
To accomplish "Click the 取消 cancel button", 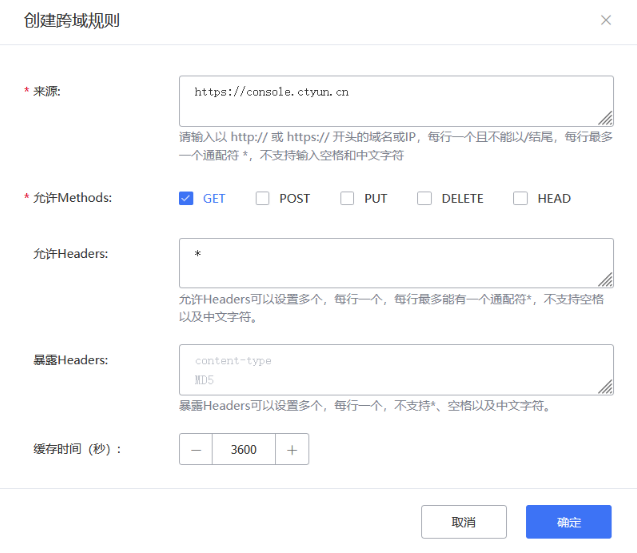I will [x=464, y=522].
